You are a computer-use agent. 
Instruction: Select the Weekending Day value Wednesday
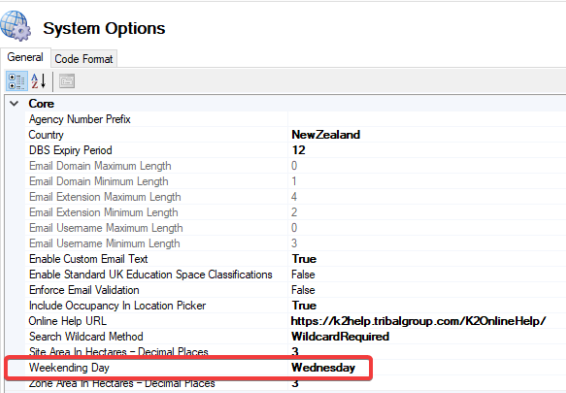pos(323,368)
